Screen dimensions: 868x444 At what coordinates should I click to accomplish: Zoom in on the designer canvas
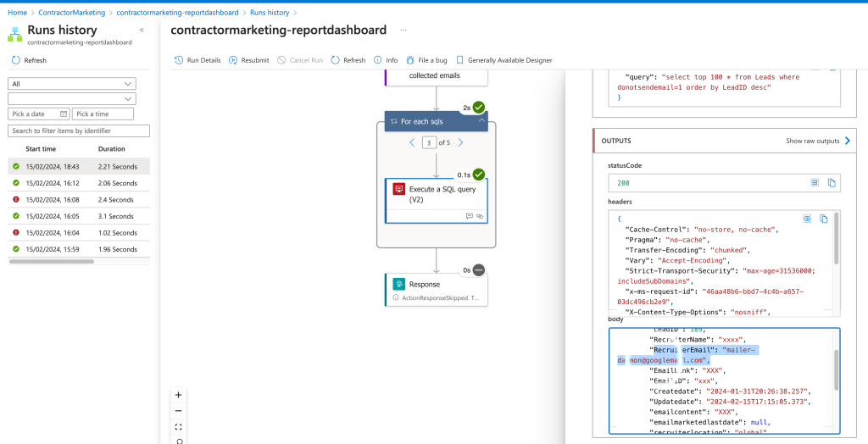click(x=178, y=396)
